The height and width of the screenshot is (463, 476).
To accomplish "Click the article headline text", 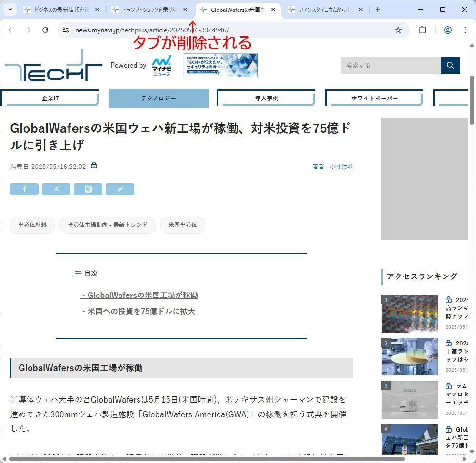I will pos(180,137).
